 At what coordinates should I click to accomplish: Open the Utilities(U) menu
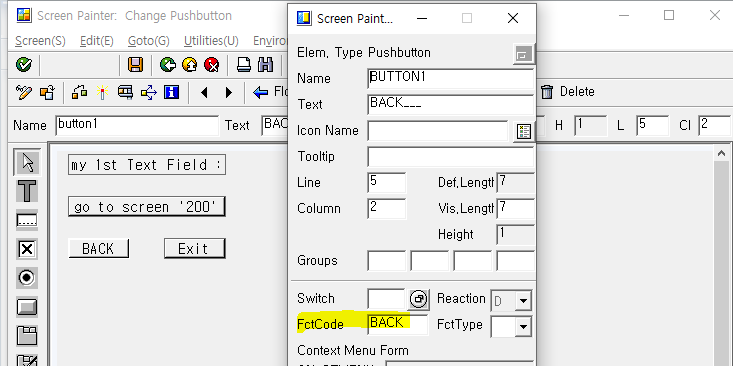[211, 41]
